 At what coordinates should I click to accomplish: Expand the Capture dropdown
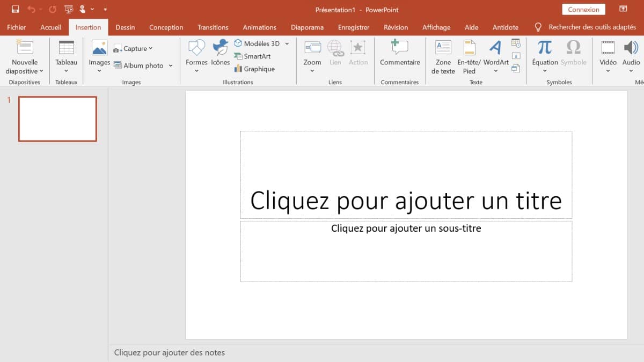point(150,49)
